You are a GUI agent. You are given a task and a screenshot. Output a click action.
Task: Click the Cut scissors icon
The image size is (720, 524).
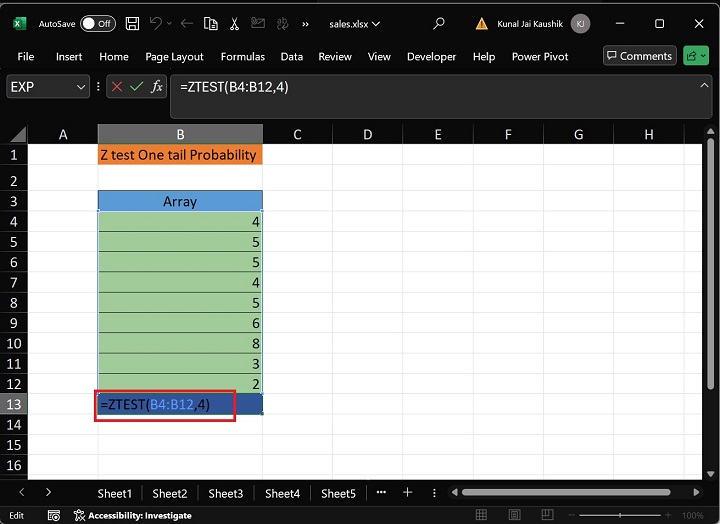[x=234, y=23]
